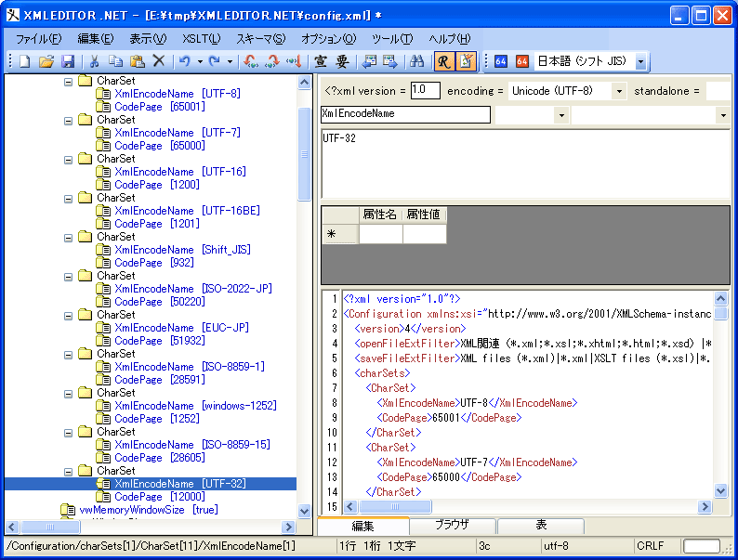This screenshot has height=560, width=738.
Task: Open the スキーマ(S) menu
Action: (261, 39)
